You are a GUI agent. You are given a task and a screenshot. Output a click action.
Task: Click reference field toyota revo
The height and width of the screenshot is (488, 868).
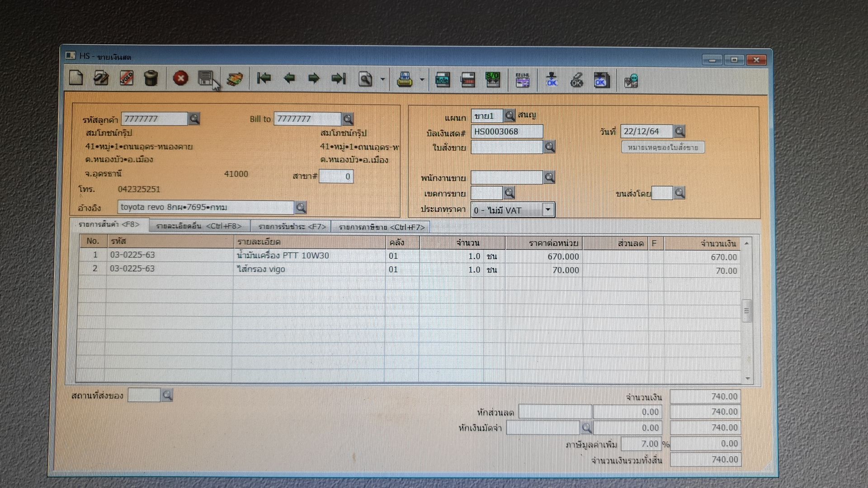click(x=206, y=207)
